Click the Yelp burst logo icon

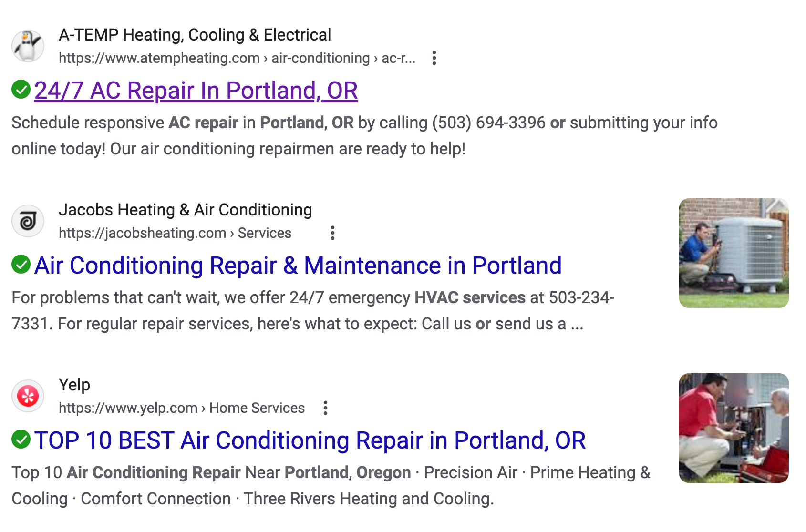[28, 396]
